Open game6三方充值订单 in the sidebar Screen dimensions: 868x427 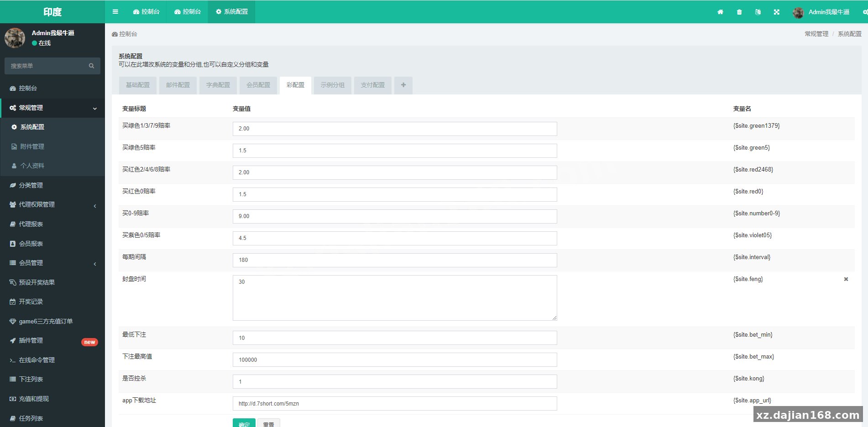52,321
